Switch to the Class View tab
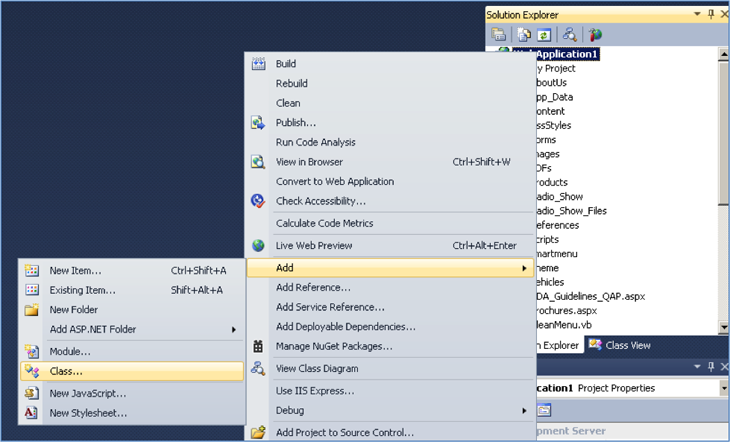 pos(620,345)
